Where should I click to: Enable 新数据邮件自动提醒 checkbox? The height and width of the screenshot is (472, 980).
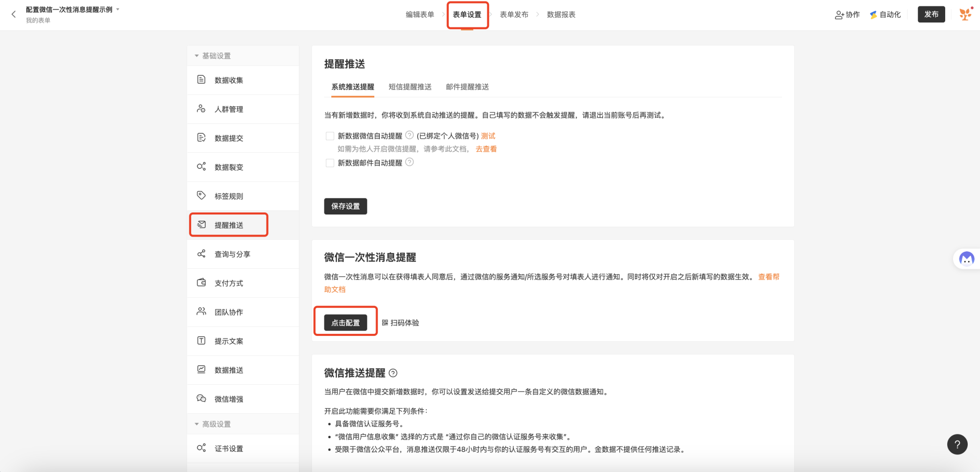tap(330, 163)
